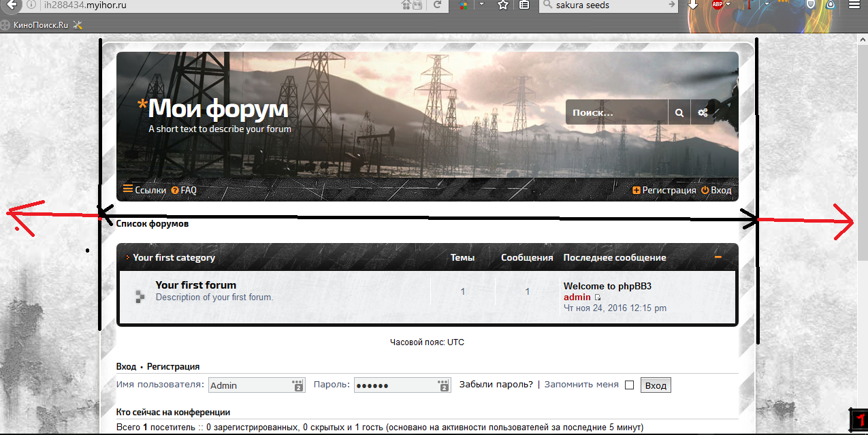This screenshot has height=435, width=868.
Task: Click the forum Поиск search field
Action: (617, 112)
